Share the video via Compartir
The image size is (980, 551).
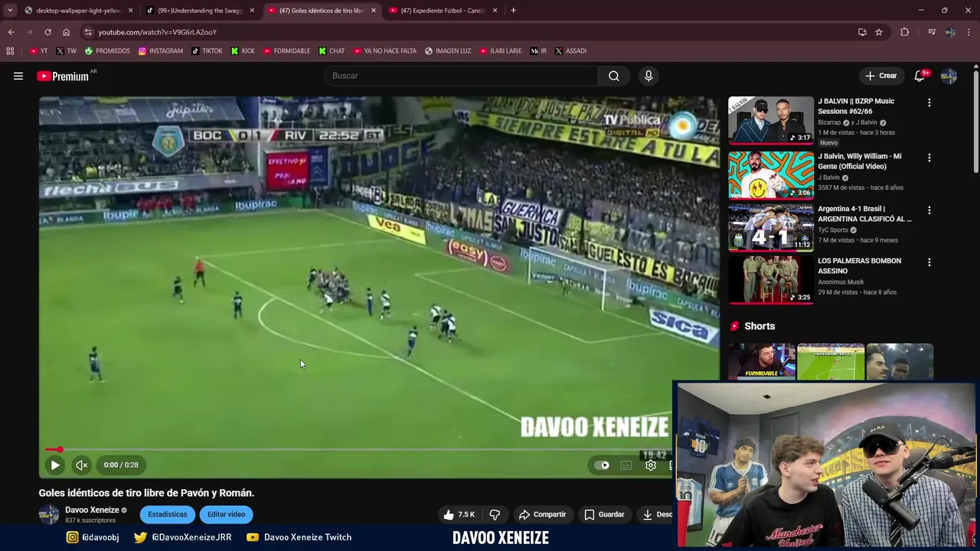tap(542, 514)
